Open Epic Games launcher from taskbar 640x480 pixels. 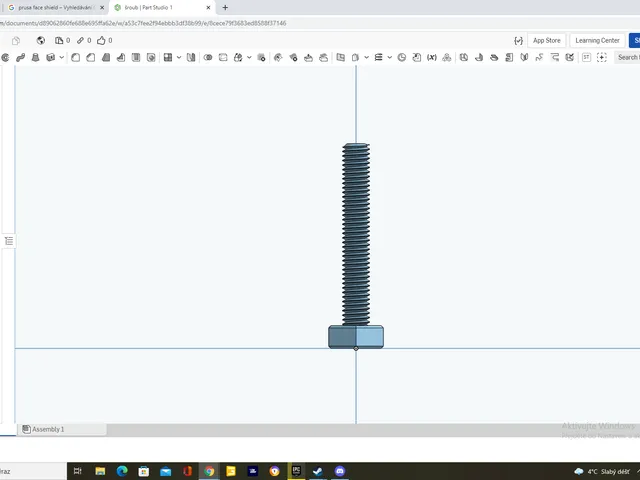(x=296, y=471)
